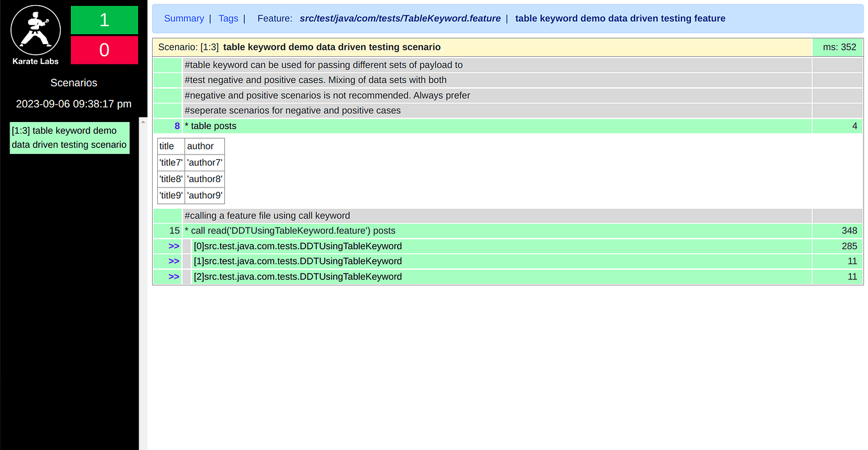Click the red failed count 0

coord(104,50)
